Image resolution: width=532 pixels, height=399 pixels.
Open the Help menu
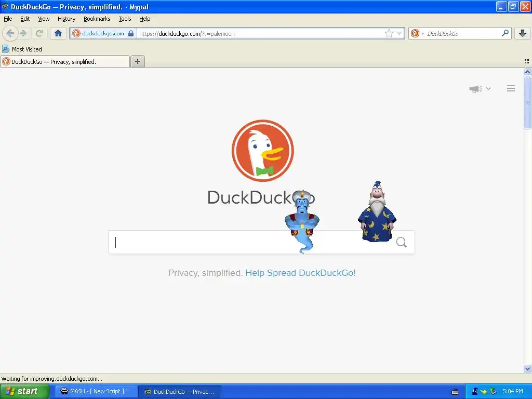pos(145,19)
